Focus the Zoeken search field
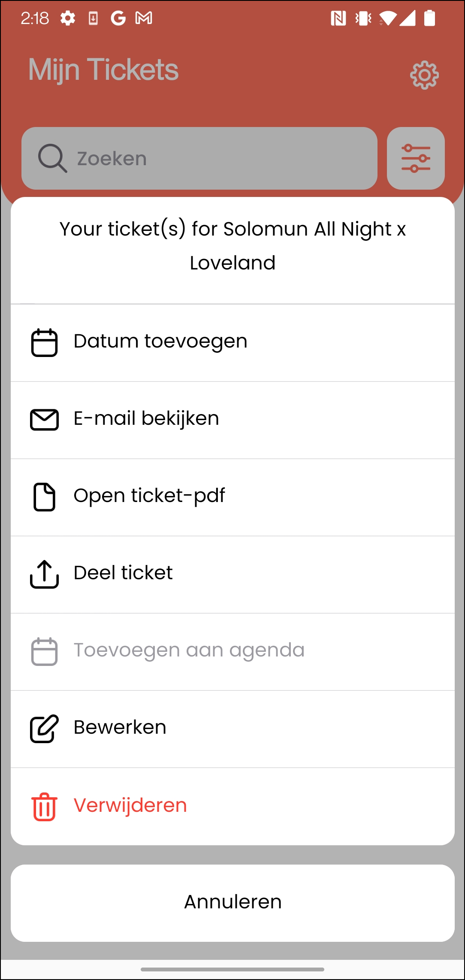 (199, 158)
